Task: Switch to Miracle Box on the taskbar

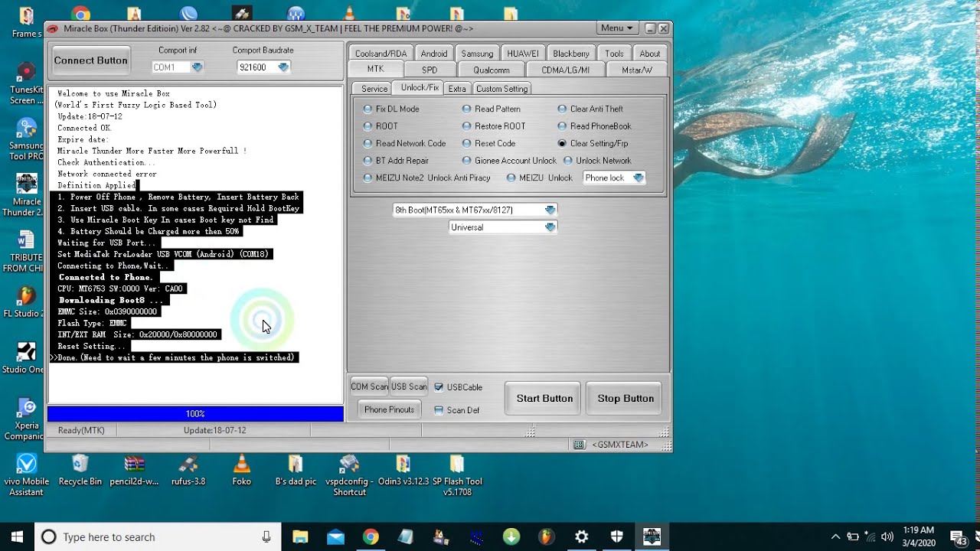Action: tap(652, 536)
